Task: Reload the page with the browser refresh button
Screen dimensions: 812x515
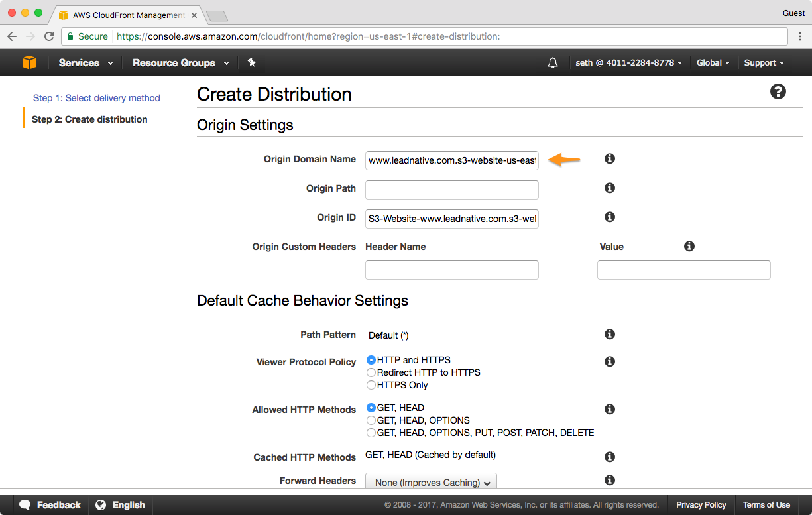Action: [x=49, y=36]
